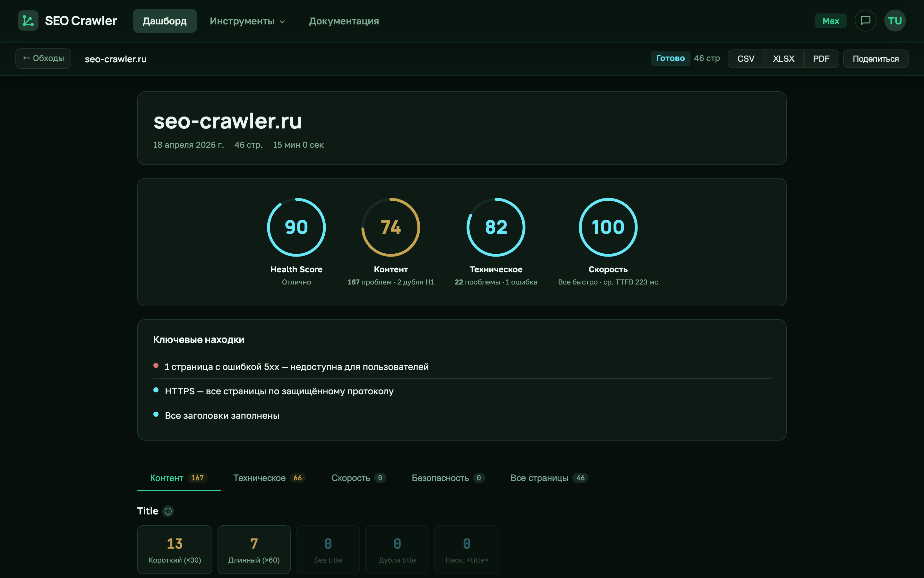Open the TU user avatar menu
The width and height of the screenshot is (924, 578).
tap(894, 21)
